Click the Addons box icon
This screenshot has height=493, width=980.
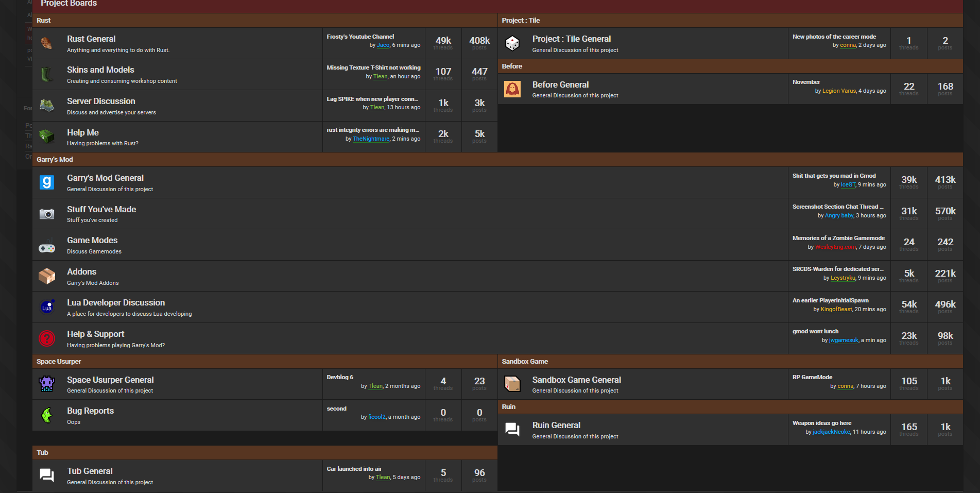point(47,276)
